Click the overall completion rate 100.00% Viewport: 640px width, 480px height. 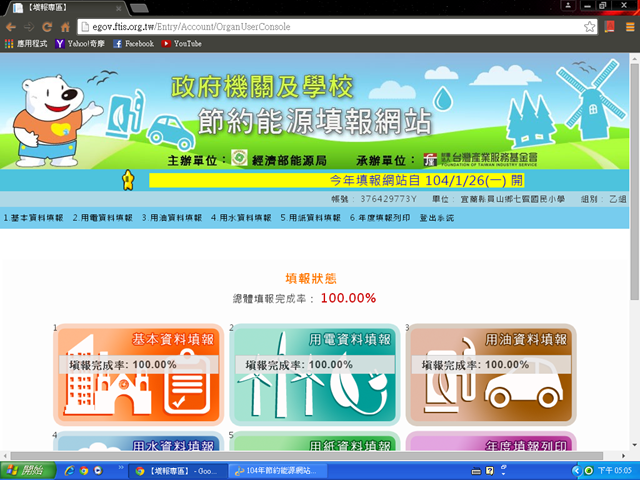click(348, 298)
